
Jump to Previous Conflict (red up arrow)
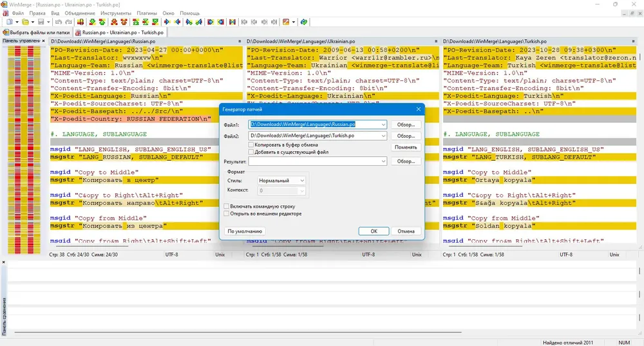(x=124, y=22)
